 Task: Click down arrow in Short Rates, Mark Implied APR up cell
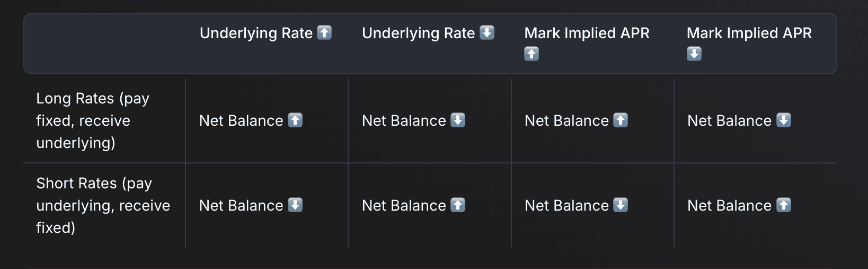pos(621,205)
